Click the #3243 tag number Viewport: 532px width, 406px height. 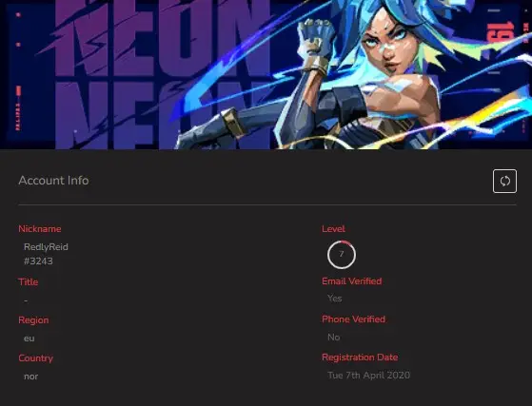38,261
